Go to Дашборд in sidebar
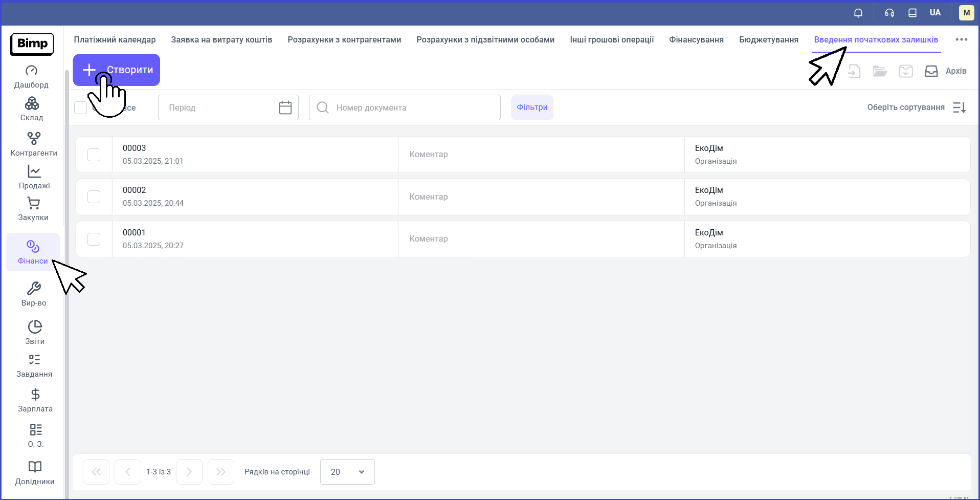Image resolution: width=980 pixels, height=500 pixels. [x=31, y=77]
